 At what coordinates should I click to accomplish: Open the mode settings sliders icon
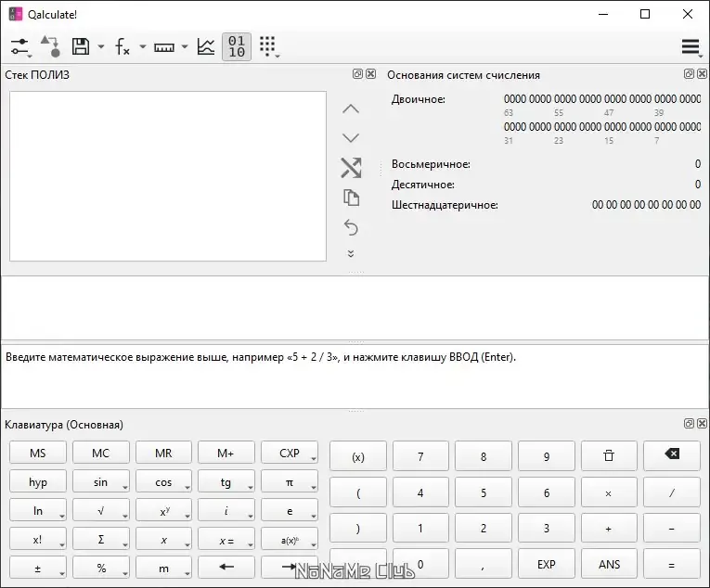click(19, 46)
